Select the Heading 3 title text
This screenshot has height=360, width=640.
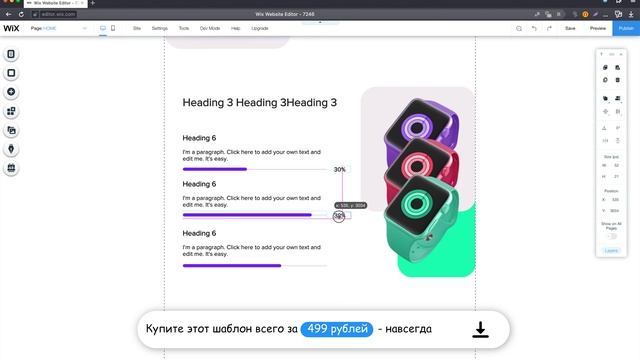click(260, 102)
